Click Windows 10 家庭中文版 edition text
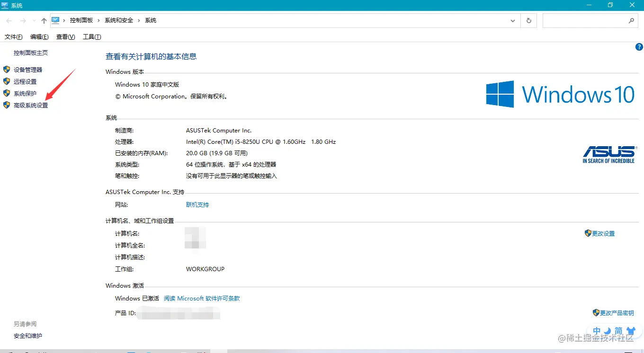 pos(147,85)
